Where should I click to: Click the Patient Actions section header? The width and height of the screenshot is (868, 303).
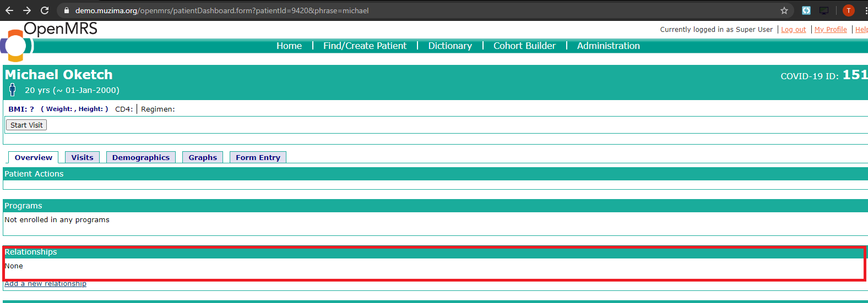pyautogui.click(x=435, y=174)
